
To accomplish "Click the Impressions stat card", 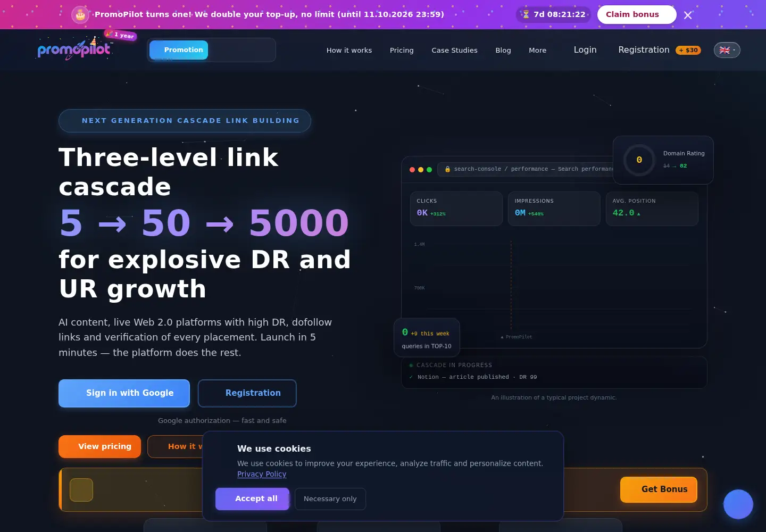I will click(x=554, y=209).
